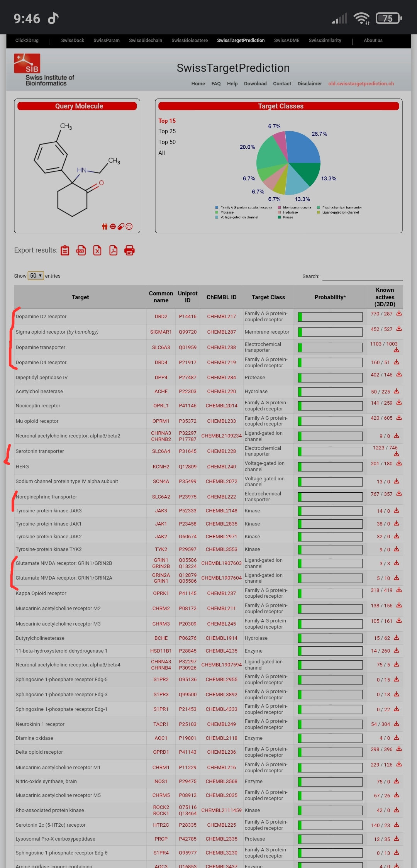The width and height of the screenshot is (417, 868).
Task: Open the FAQ menu item
Action: point(216,84)
